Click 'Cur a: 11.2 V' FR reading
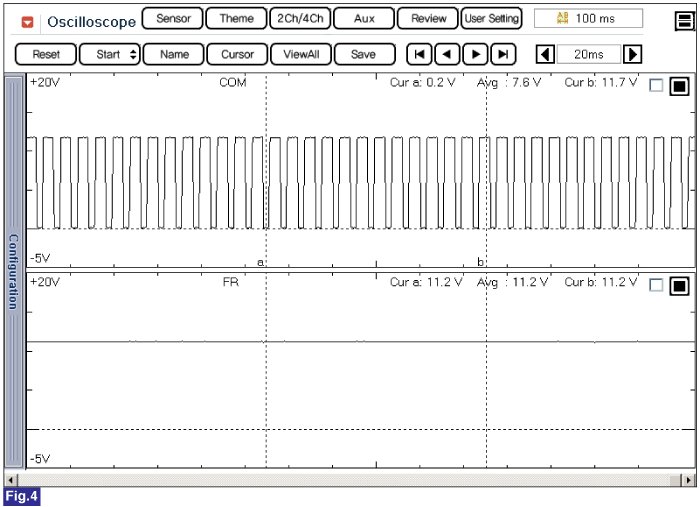Screen dimensions: 700x507 click(x=426, y=282)
